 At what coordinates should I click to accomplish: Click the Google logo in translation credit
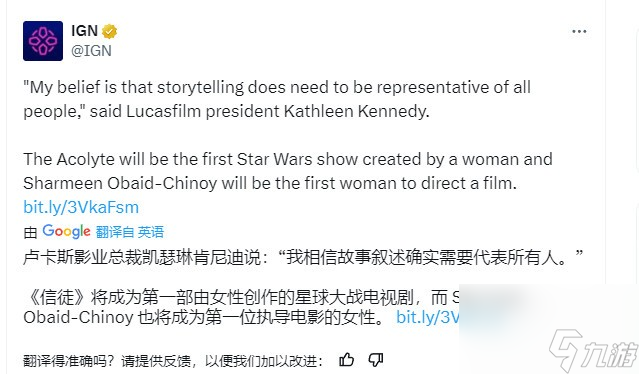pos(66,231)
